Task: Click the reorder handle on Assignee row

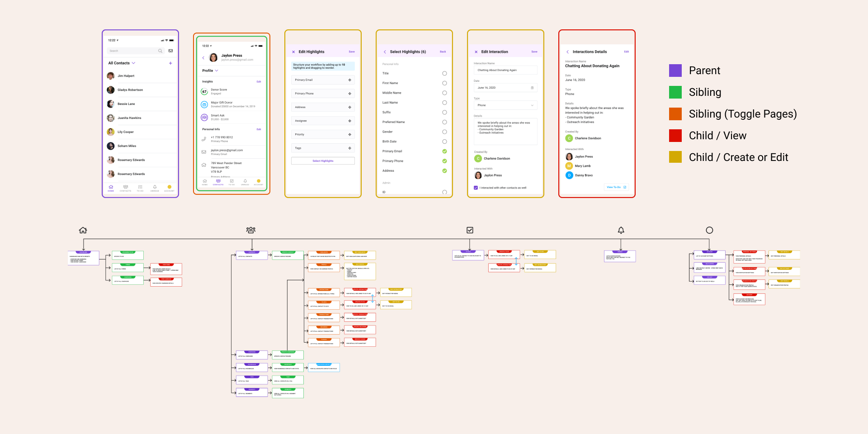Action: [349, 121]
